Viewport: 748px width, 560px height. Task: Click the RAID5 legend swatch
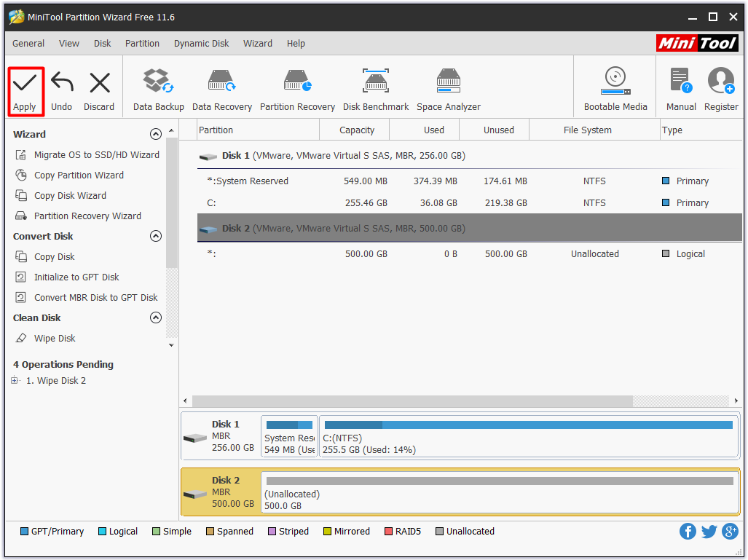(x=387, y=532)
